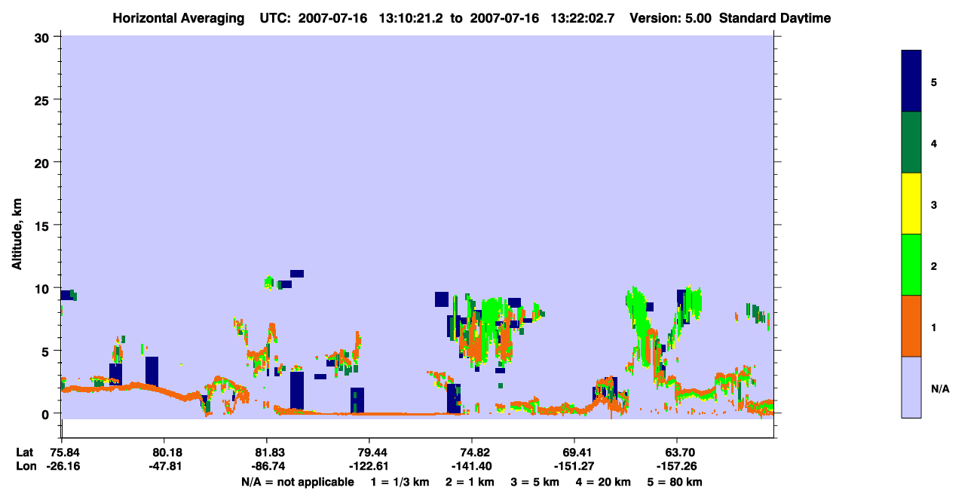Click the 'Standard Daytime' label
Image resolution: width=980 pixels, height=503 pixels.
(775, 18)
